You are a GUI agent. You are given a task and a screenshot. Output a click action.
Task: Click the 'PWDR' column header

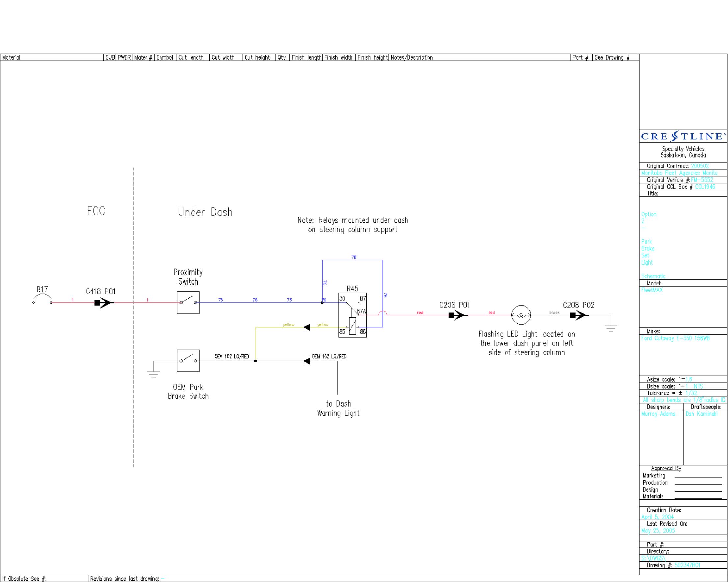click(124, 57)
